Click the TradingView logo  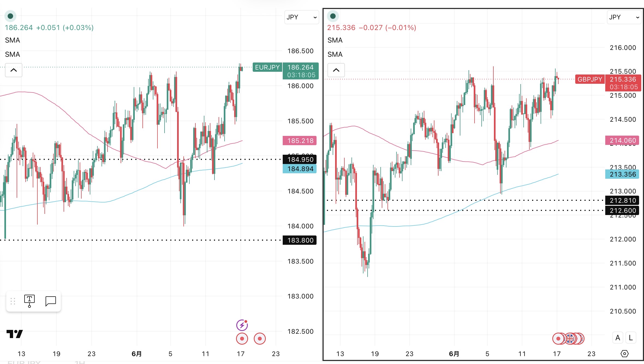coord(15,334)
